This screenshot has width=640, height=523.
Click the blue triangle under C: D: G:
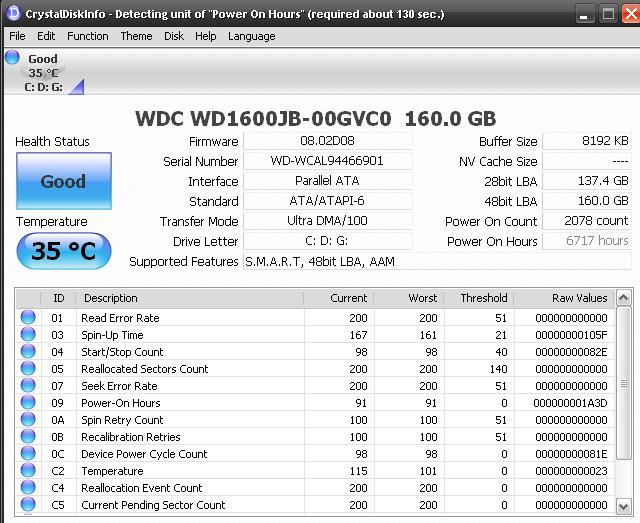click(76, 87)
